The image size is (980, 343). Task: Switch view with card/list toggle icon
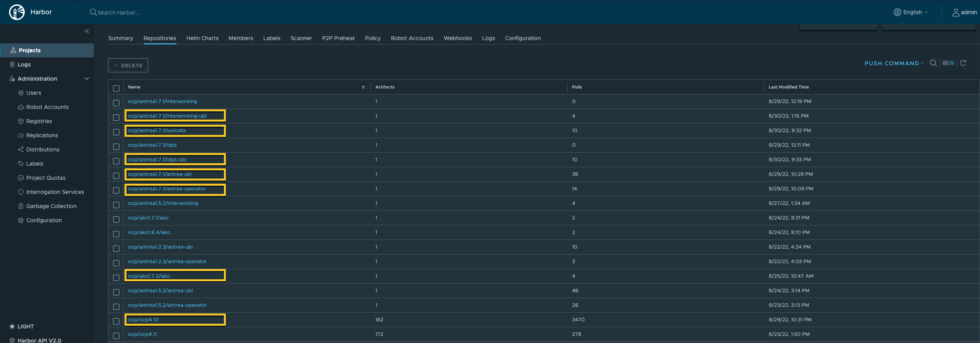coord(948,63)
